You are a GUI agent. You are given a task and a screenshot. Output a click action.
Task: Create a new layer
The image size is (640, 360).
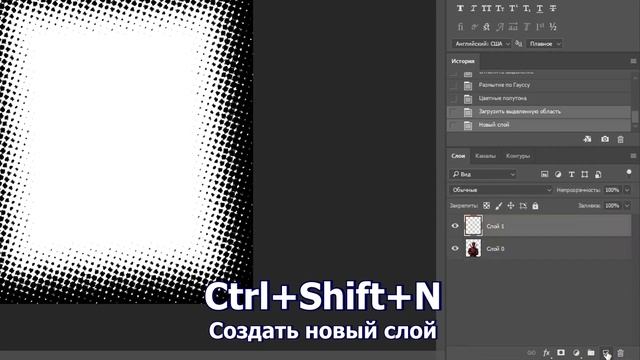click(606, 353)
